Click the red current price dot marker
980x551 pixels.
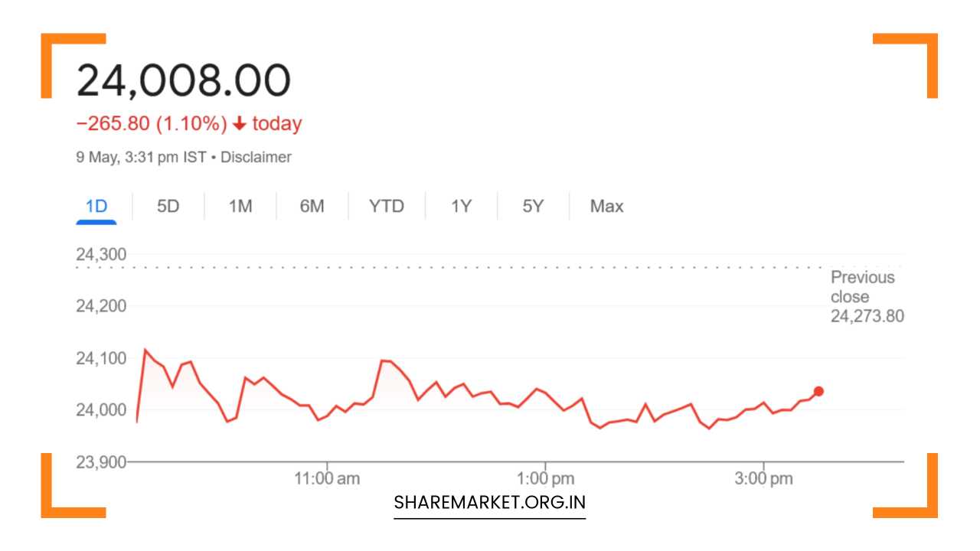tap(818, 391)
